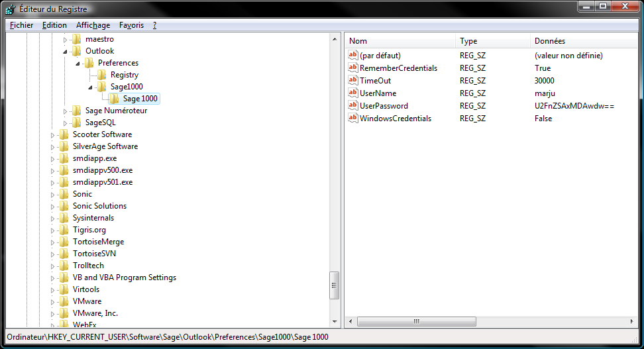Screen dimensions: 644x349
Task: Click the ab icon of RememberCredentials
Action: (352, 68)
